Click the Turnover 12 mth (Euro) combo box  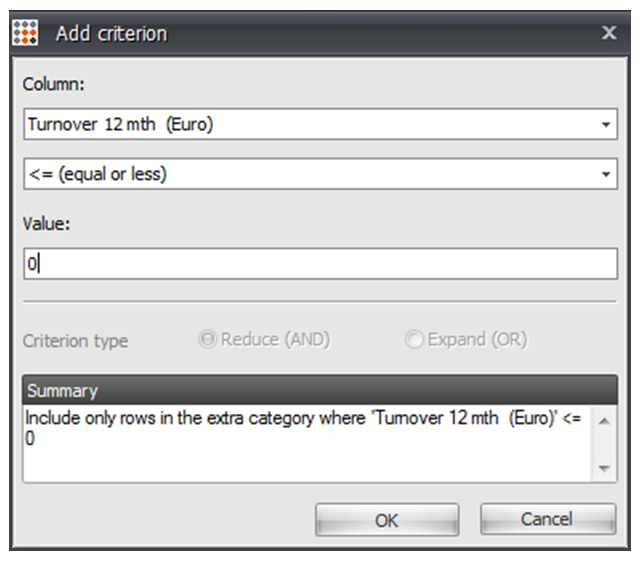(x=321, y=124)
